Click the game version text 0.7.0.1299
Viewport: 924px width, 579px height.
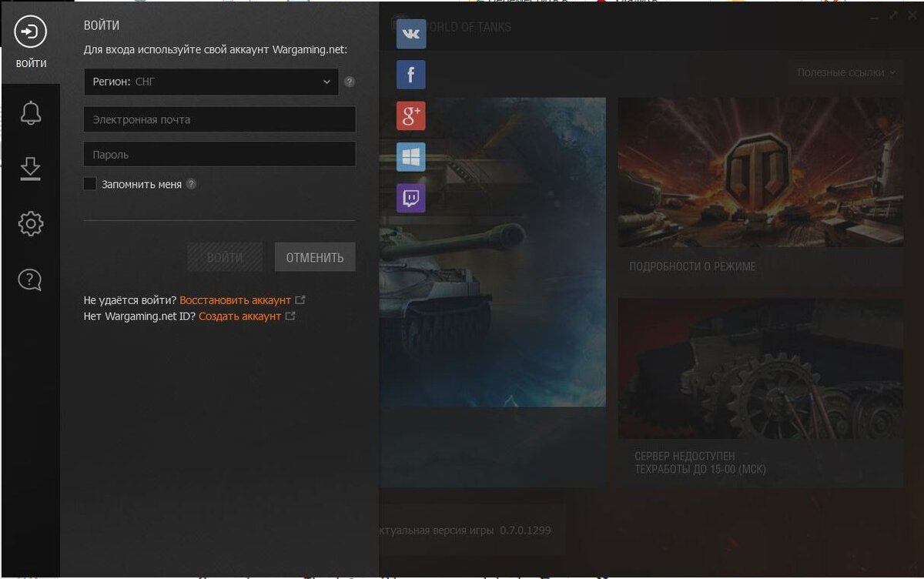pyautogui.click(x=526, y=530)
